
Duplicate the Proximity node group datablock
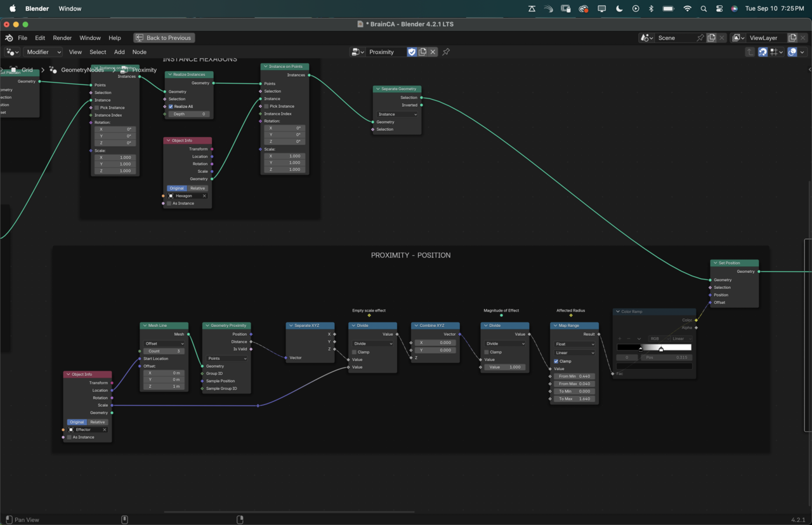point(422,52)
